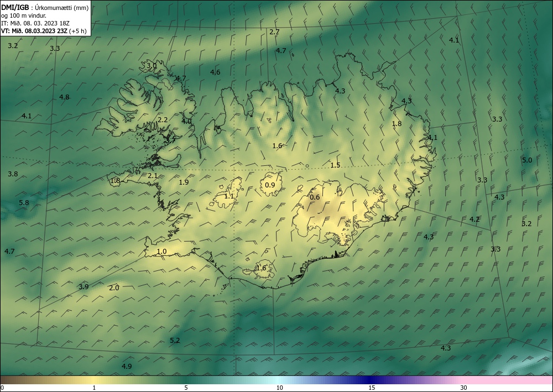This screenshot has height=392, width=553.
Task: Click the 2.2 value in the Westfjords
Action: coord(163,120)
